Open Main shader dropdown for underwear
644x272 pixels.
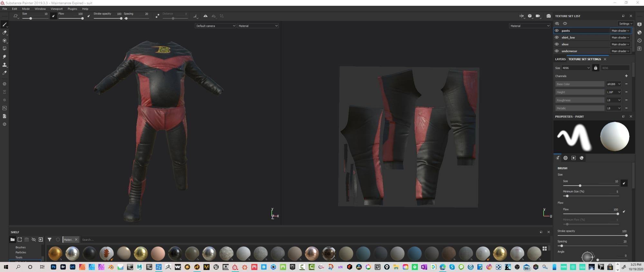(620, 51)
